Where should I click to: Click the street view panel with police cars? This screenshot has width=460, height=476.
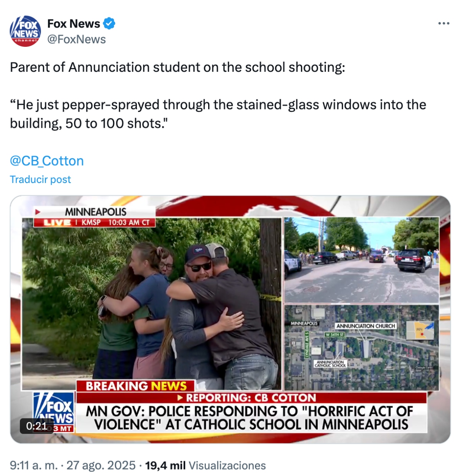[361, 260]
